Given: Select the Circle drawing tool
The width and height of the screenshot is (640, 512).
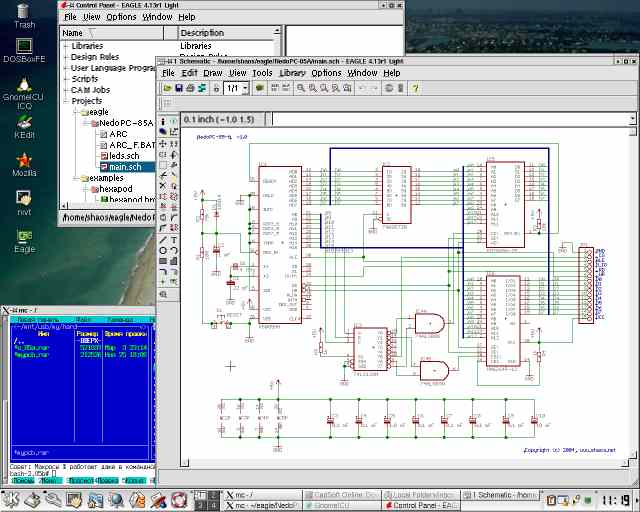Looking at the screenshot, I should 163,251.
